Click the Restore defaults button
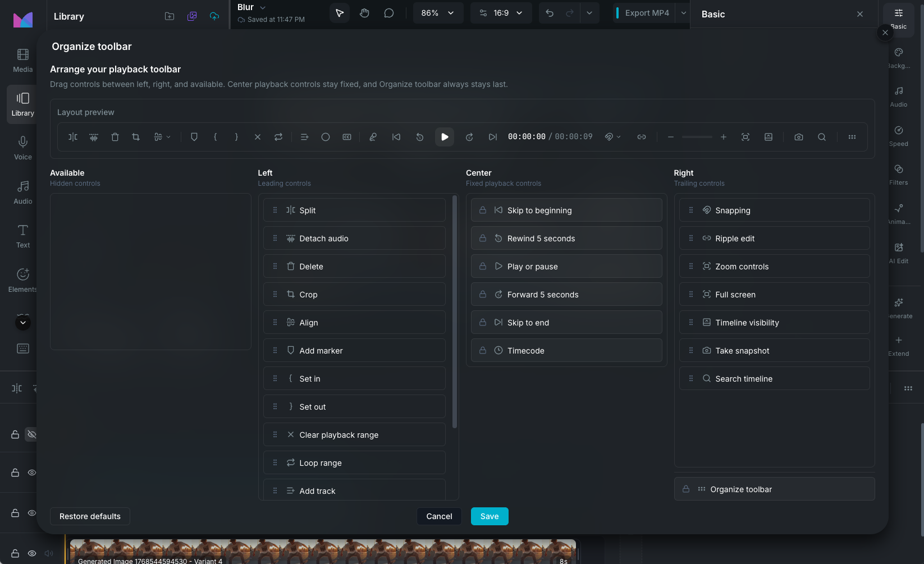 coord(89,516)
